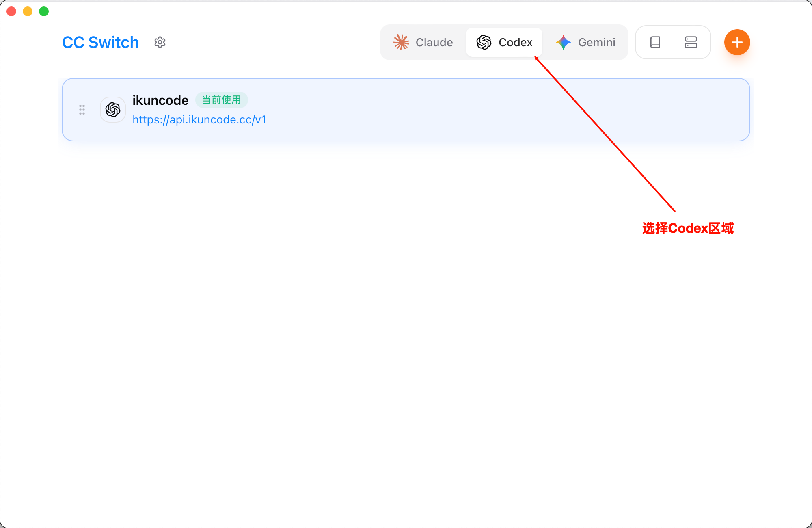Open settings via the gear icon
This screenshot has width=812, height=528.
[160, 42]
